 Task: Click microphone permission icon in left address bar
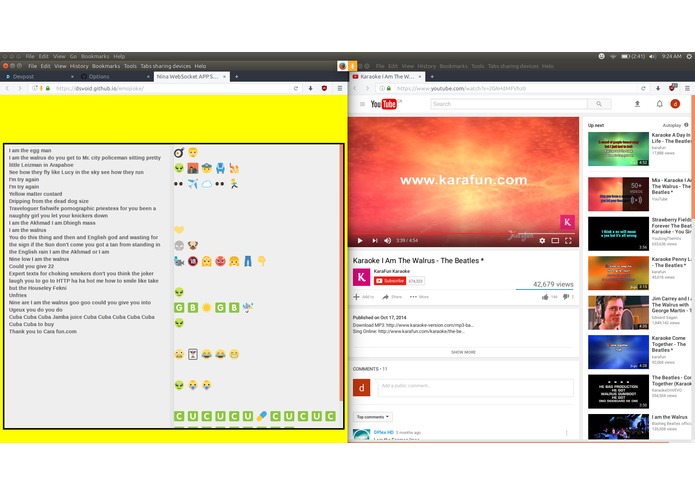click(x=41, y=89)
